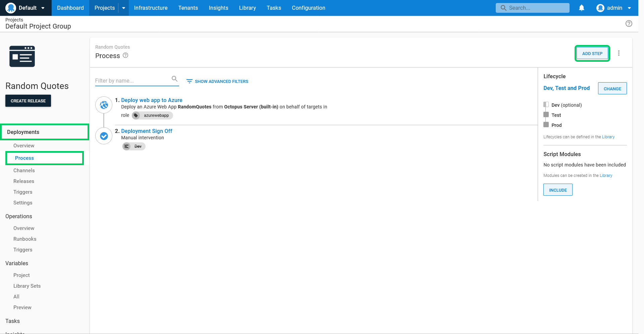The image size is (644, 334).
Task: Click the lifecycle CHANGE button
Action: [x=612, y=89]
